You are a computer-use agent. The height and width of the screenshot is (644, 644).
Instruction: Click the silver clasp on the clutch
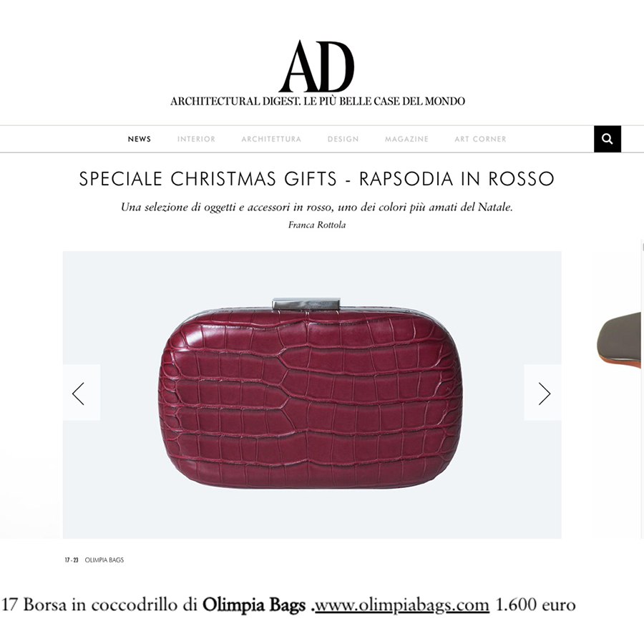306,304
